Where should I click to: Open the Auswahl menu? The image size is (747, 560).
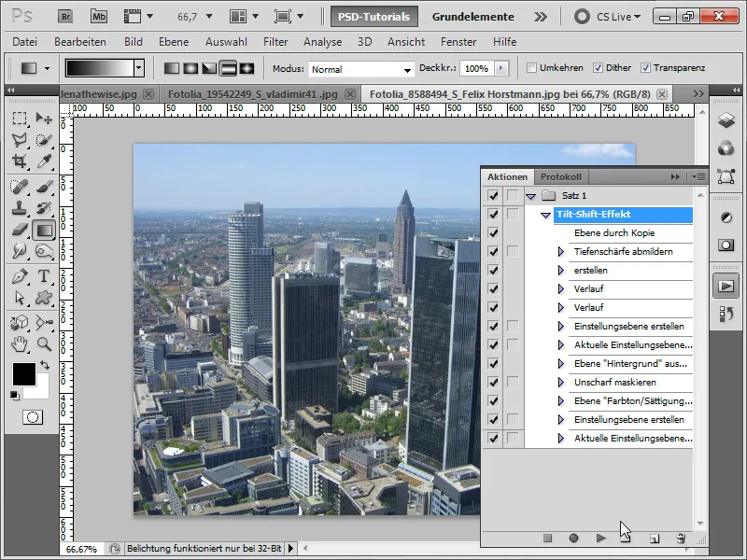226,42
